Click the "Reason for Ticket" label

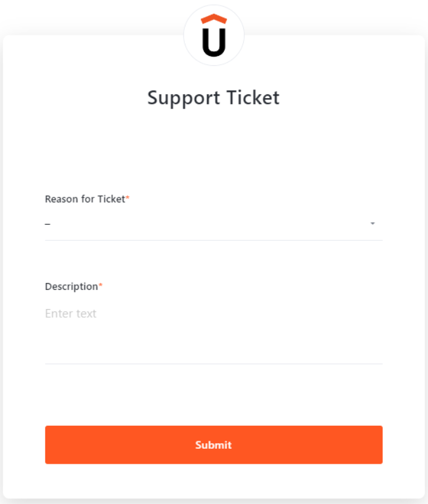pos(85,199)
